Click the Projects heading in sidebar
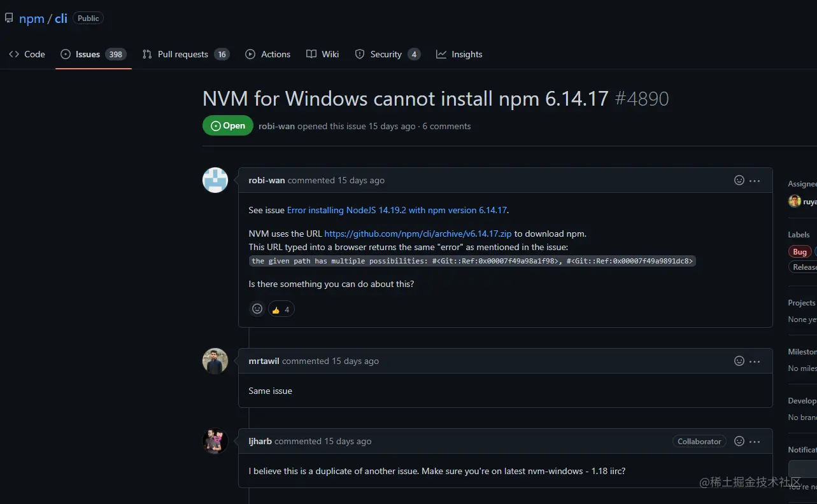Screen dimensions: 817x504 [x=802, y=302]
